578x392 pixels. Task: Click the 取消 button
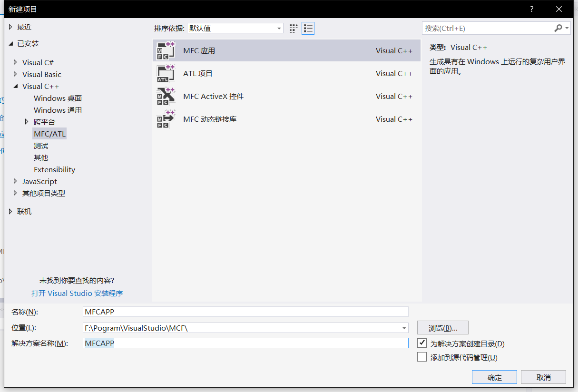pyautogui.click(x=543, y=377)
